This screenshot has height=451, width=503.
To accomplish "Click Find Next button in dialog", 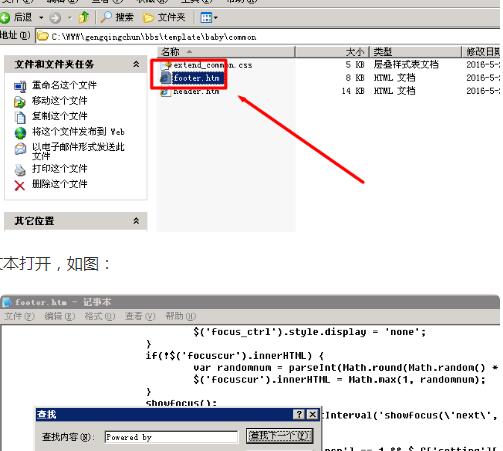I will coord(280,436).
